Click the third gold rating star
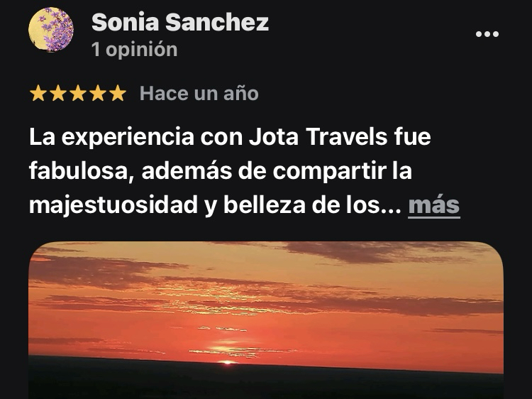The width and height of the screenshot is (532, 399). tap(78, 93)
